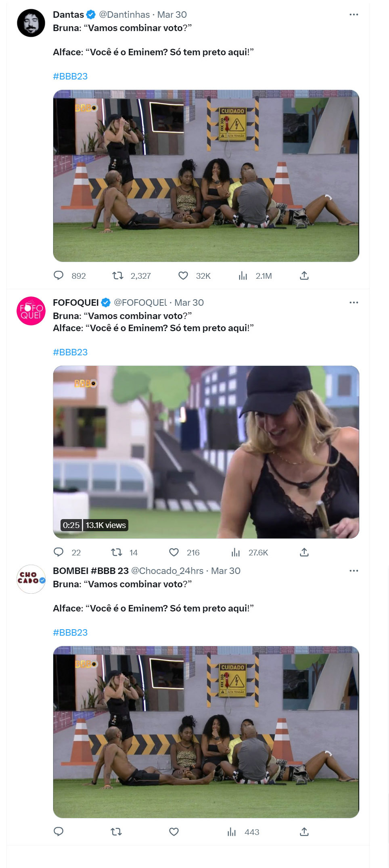
Task: Like the FOFOQUEI tweet
Action: pyautogui.click(x=174, y=552)
